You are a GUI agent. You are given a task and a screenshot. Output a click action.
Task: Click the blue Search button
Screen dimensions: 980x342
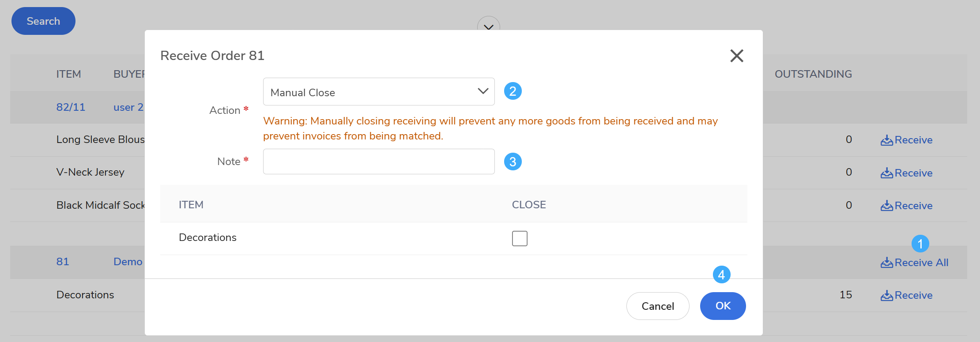pos(43,21)
